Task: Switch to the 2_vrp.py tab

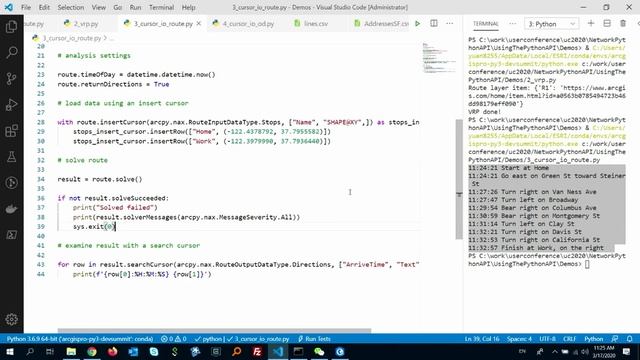Action: click(81, 24)
